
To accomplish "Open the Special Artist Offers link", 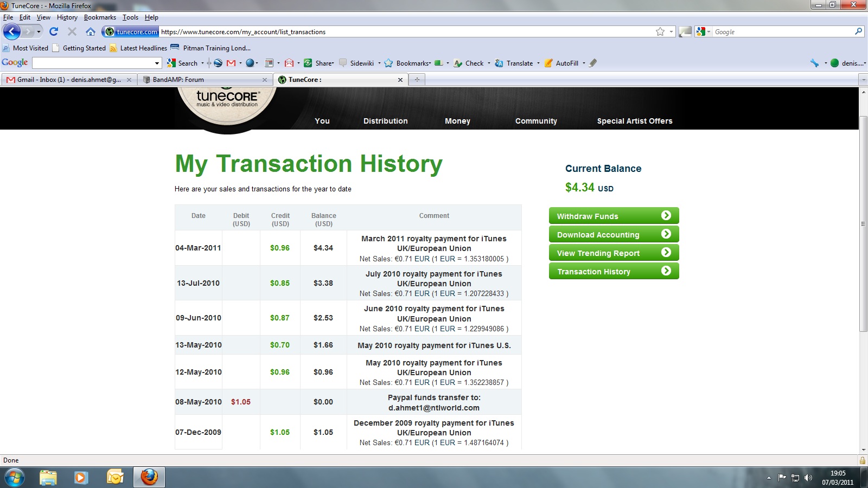I will tap(635, 121).
